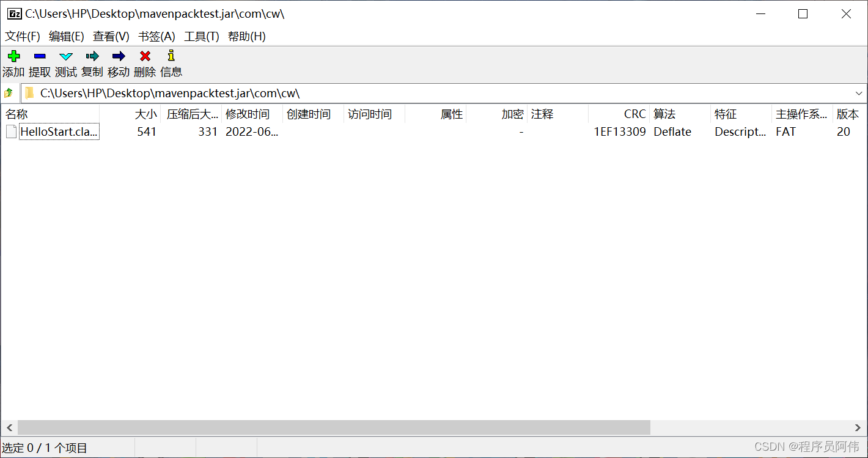The width and height of the screenshot is (868, 458).
Task: Click the red X 删除 (Delete) icon
Action: tap(145, 56)
